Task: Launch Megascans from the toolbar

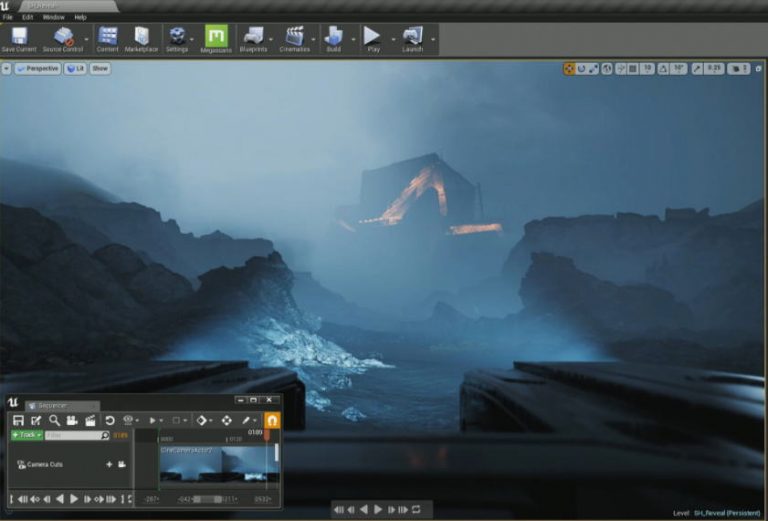Action: (216, 39)
